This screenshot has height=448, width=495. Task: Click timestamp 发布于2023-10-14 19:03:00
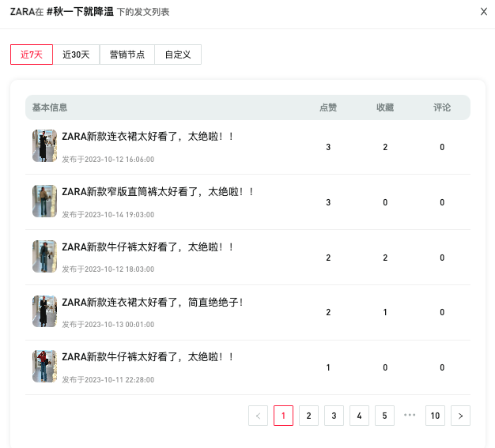(x=108, y=215)
